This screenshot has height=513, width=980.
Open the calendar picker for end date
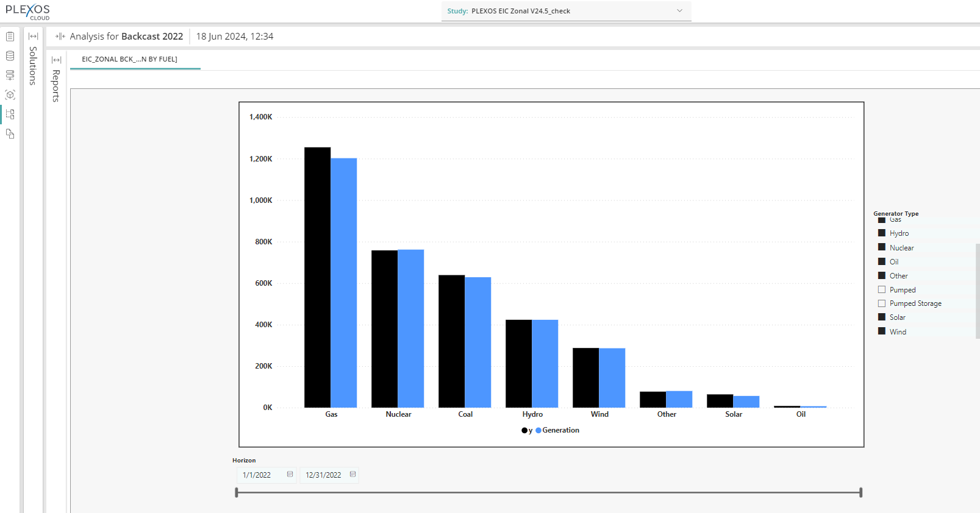coord(352,475)
